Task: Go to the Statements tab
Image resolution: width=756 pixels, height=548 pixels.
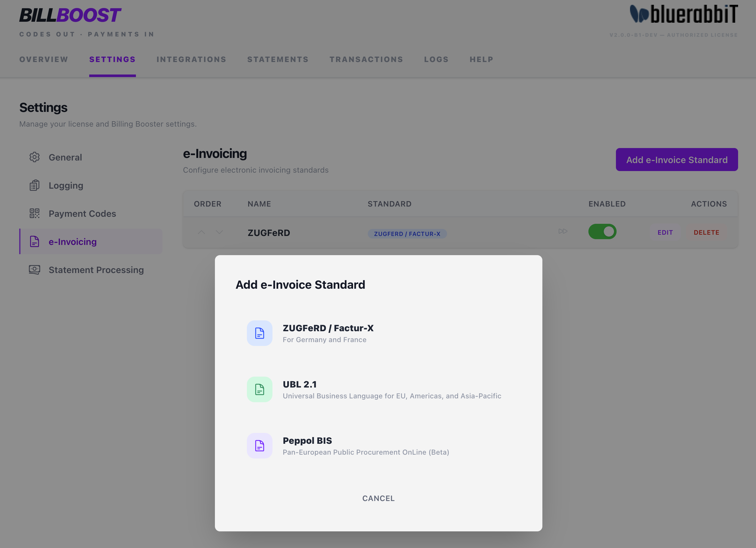Action: click(x=278, y=59)
